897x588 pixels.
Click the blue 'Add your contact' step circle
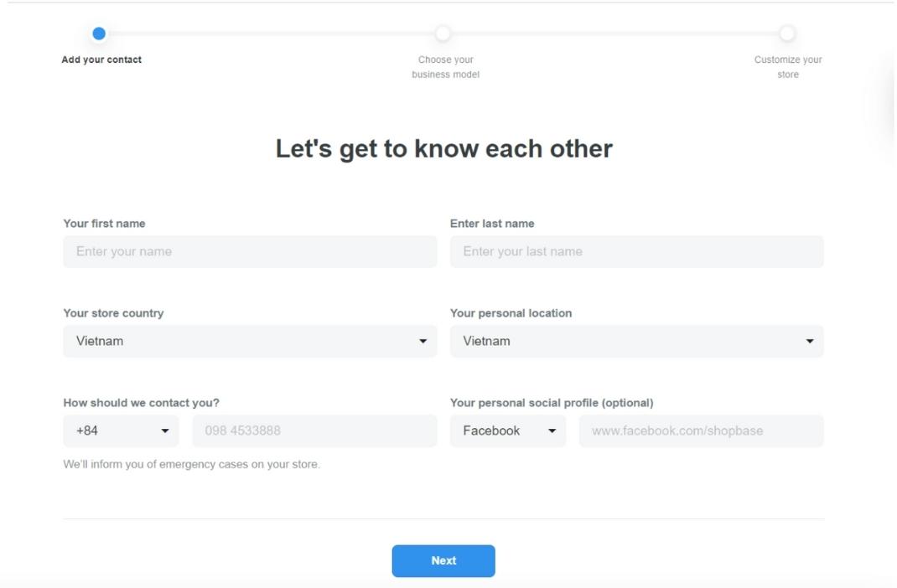pyautogui.click(x=99, y=34)
